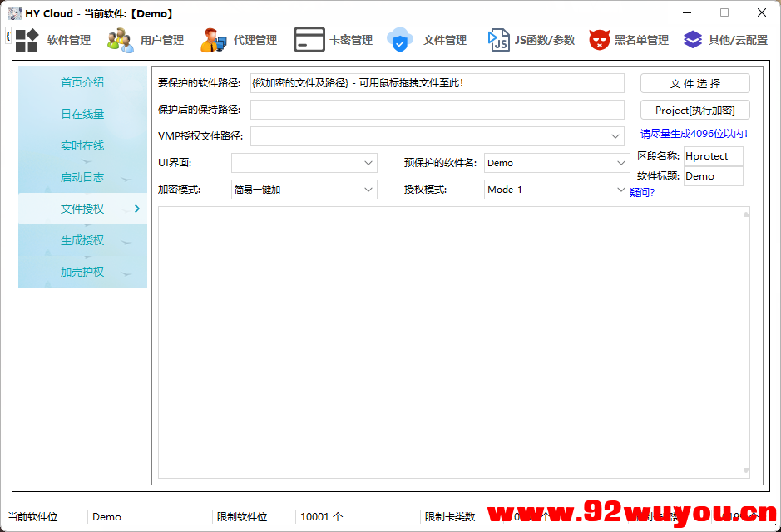Select the 文件授权 sidebar item
Viewport: 781px width, 532px height.
(82, 209)
